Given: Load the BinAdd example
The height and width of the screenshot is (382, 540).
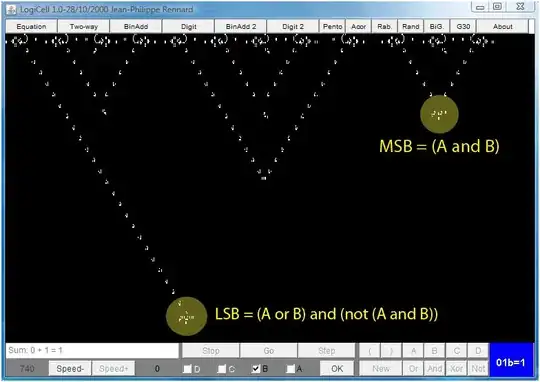Looking at the screenshot, I should [136, 27].
